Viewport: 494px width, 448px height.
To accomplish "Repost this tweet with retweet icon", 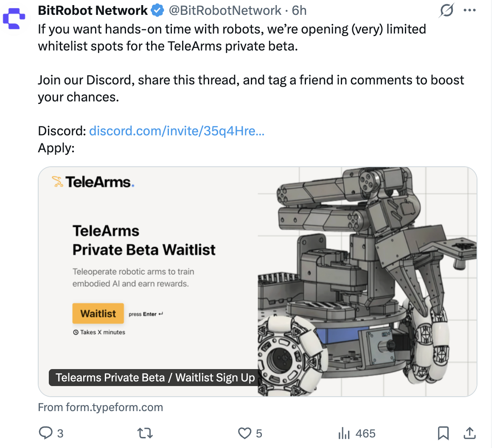I will 145,433.
